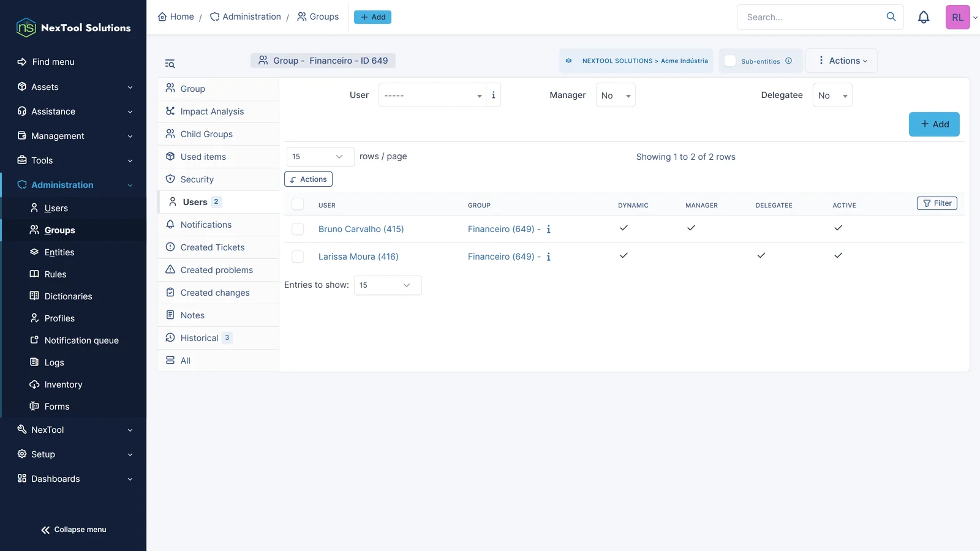Expand the Assets sidebar menu
This screenshot has height=551, width=980.
tap(73, 87)
